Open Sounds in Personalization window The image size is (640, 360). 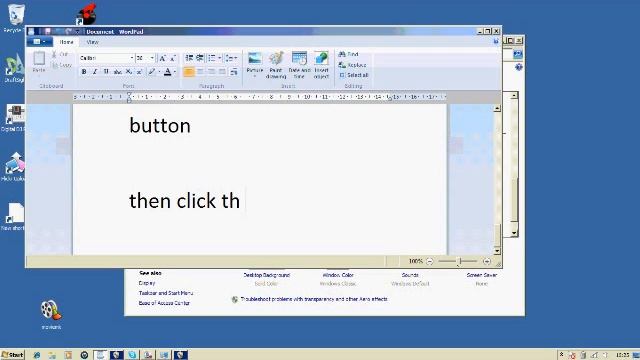point(410,275)
